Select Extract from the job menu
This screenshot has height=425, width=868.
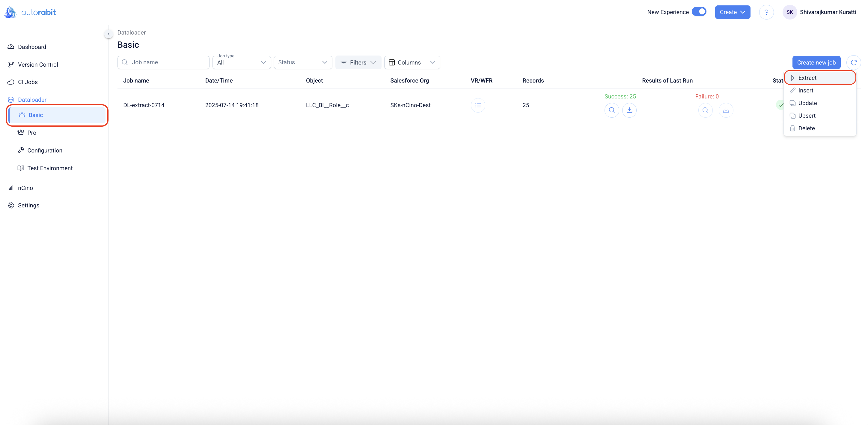[x=807, y=78]
